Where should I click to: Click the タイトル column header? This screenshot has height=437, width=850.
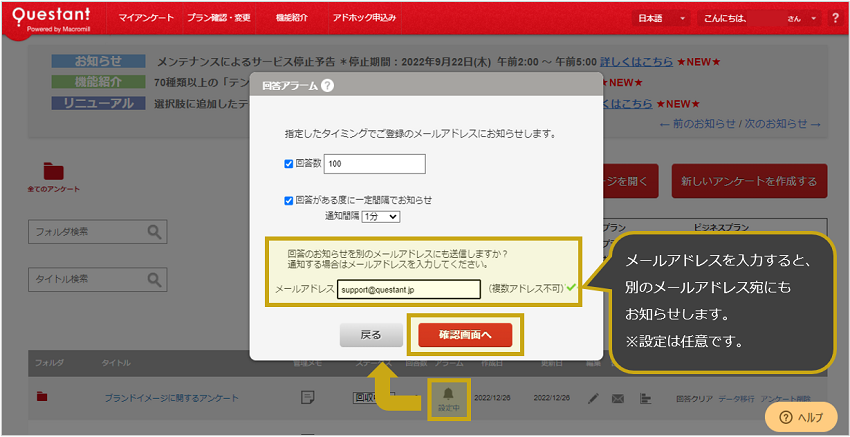pyautogui.click(x=116, y=363)
